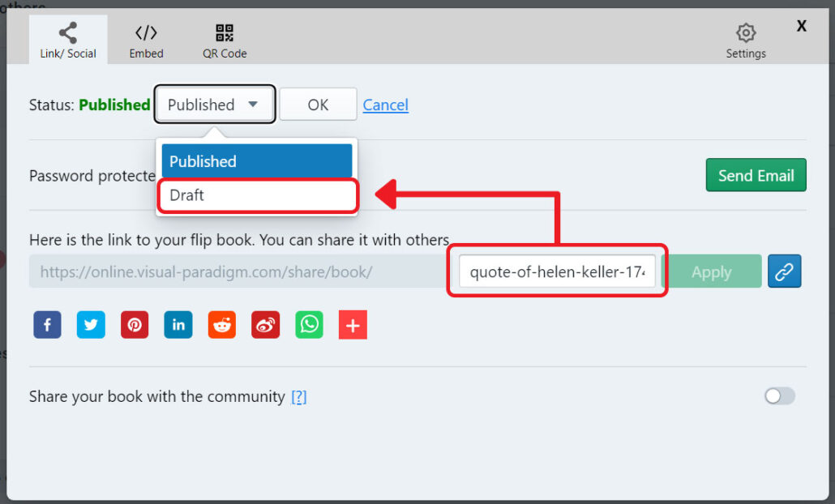Click the Weibo share icon

click(265, 325)
